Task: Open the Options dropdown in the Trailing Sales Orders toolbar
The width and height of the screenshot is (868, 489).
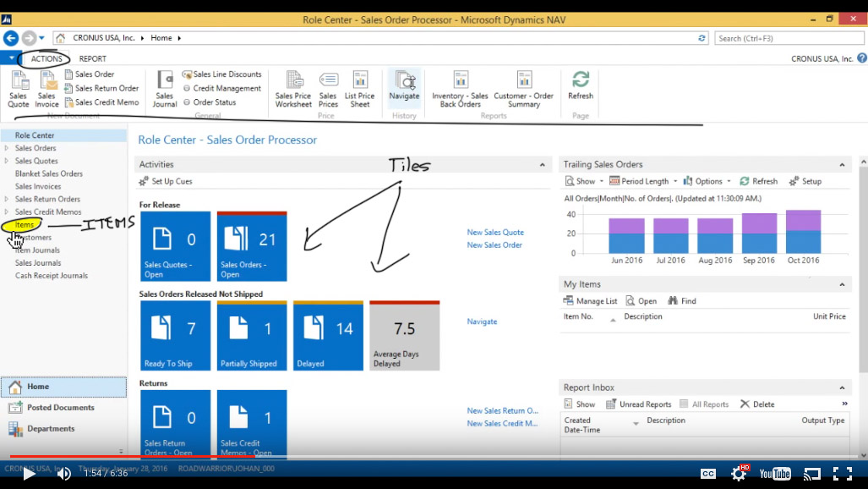Action: [707, 181]
